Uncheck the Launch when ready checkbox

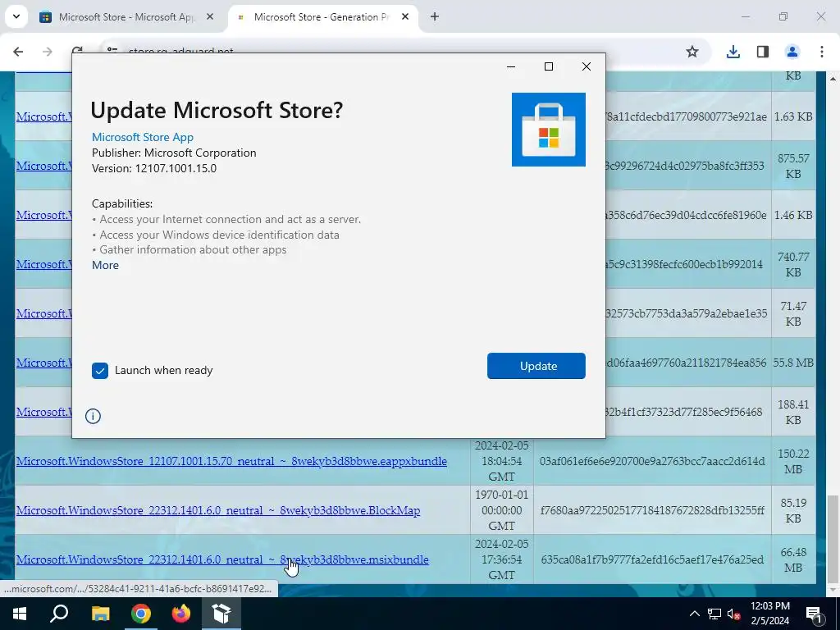coord(99,370)
